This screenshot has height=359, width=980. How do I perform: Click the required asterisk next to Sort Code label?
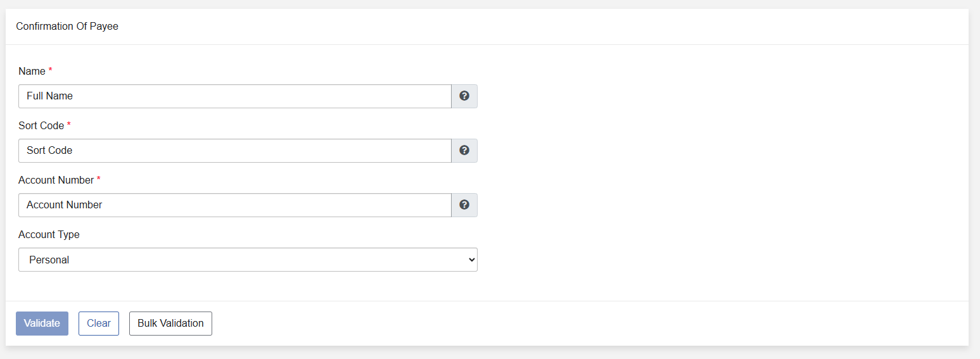point(68,125)
